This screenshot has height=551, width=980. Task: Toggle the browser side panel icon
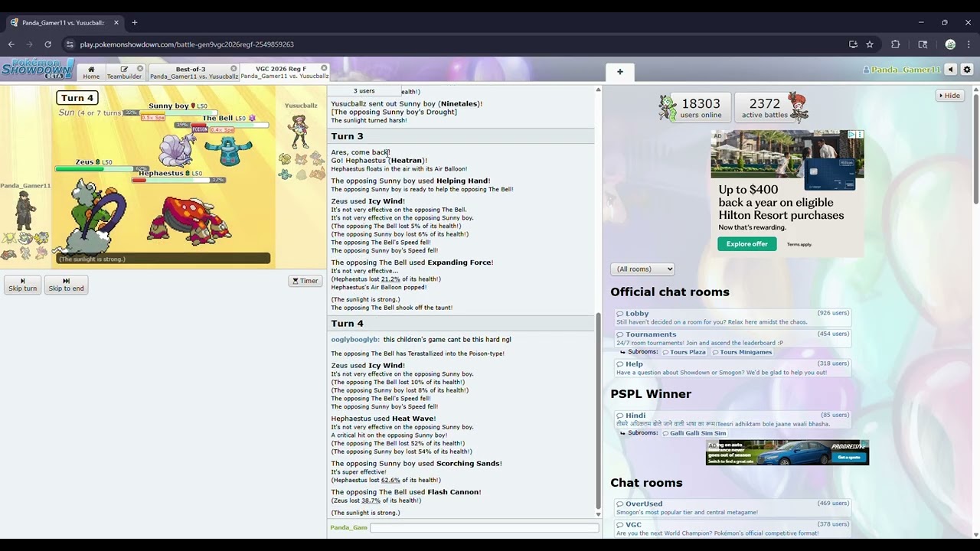pos(923,44)
